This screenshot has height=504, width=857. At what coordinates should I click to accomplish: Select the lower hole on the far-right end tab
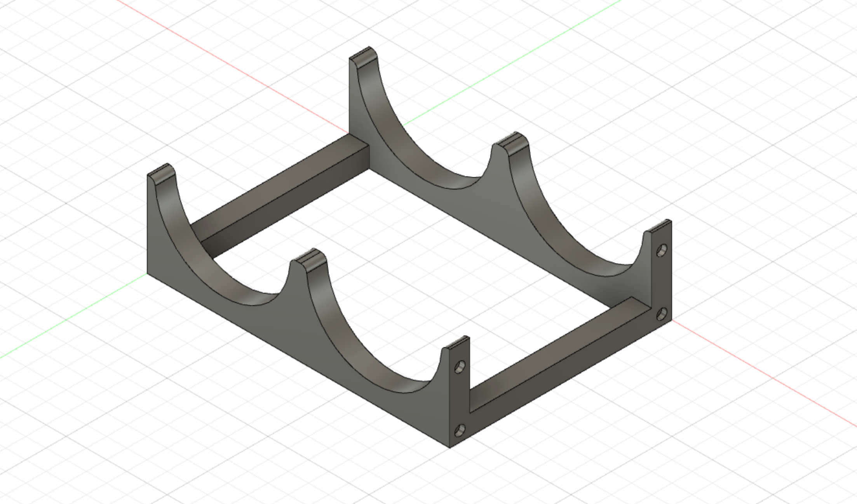click(x=662, y=314)
